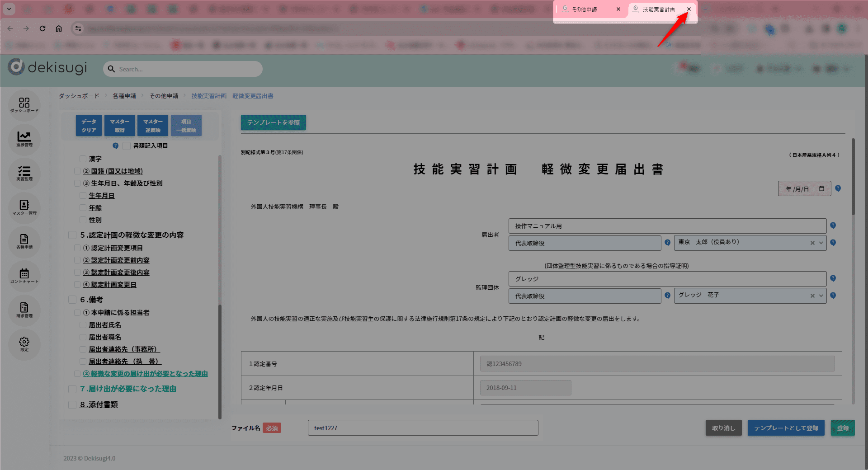Open the master management sidebar icon
The height and width of the screenshot is (470, 868).
tap(24, 207)
